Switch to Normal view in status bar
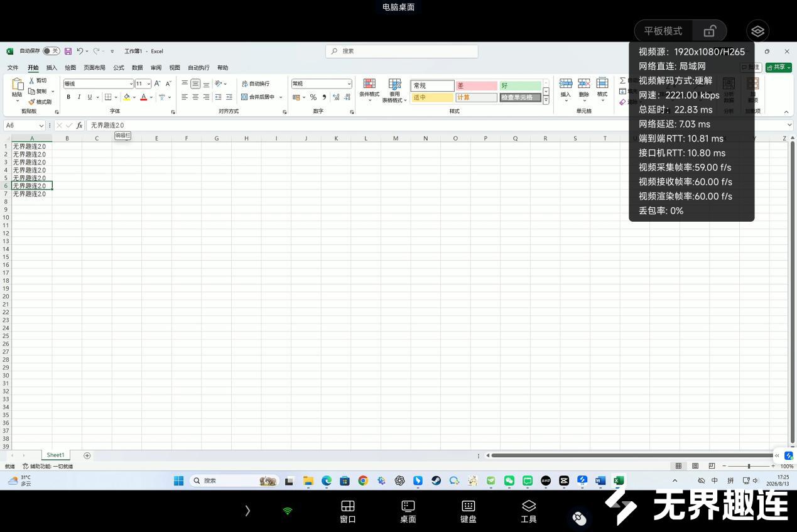 [678, 466]
